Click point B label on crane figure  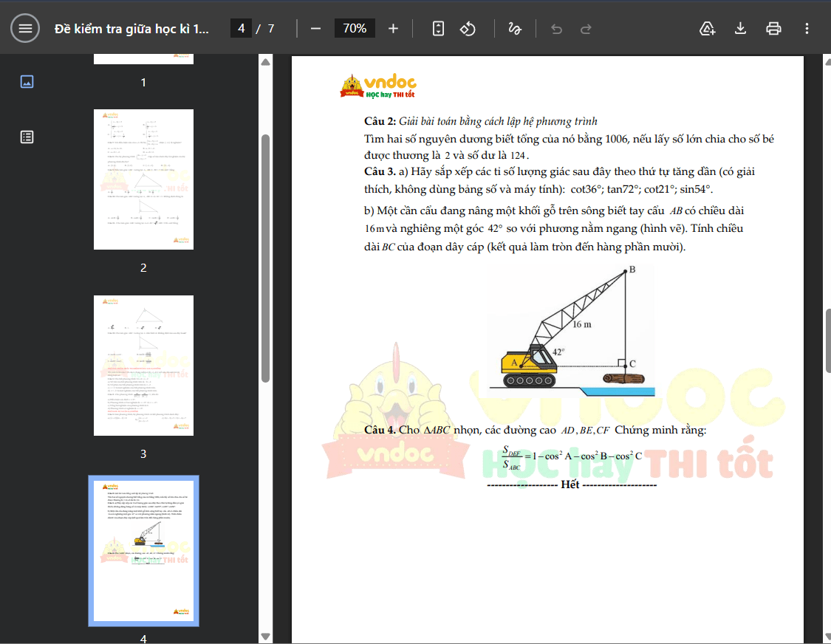coord(632,270)
